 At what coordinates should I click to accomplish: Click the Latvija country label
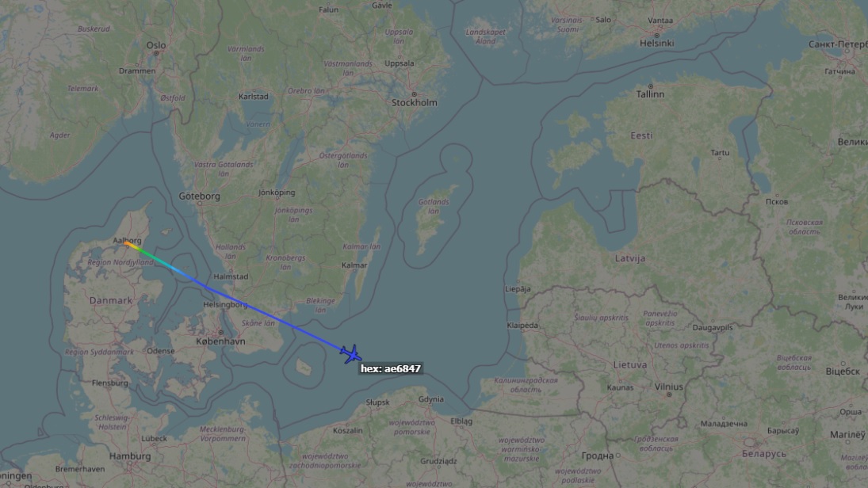(630, 258)
